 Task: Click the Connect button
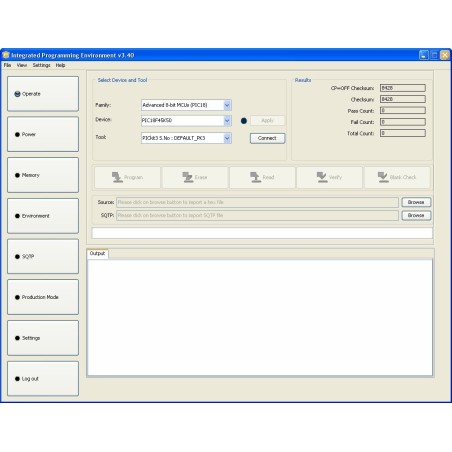tap(267, 138)
